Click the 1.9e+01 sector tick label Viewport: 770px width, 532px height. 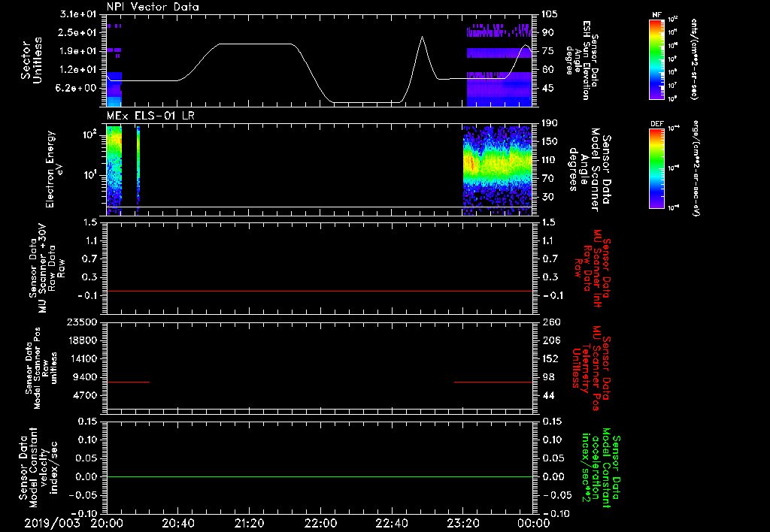(x=77, y=51)
